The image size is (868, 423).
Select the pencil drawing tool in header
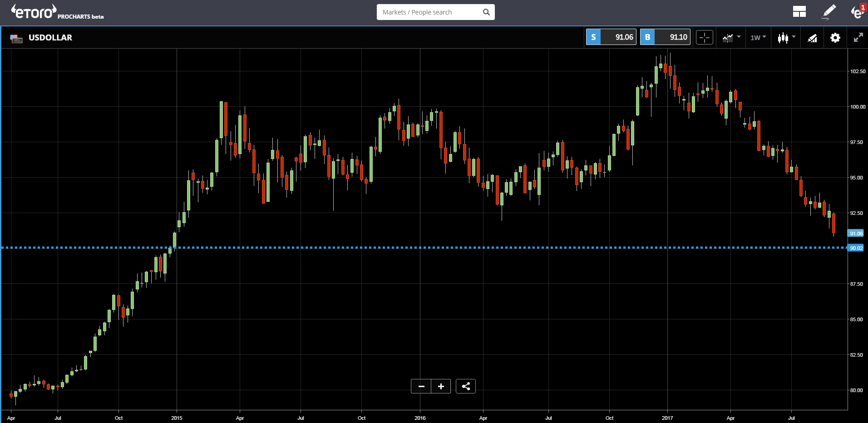tap(829, 12)
